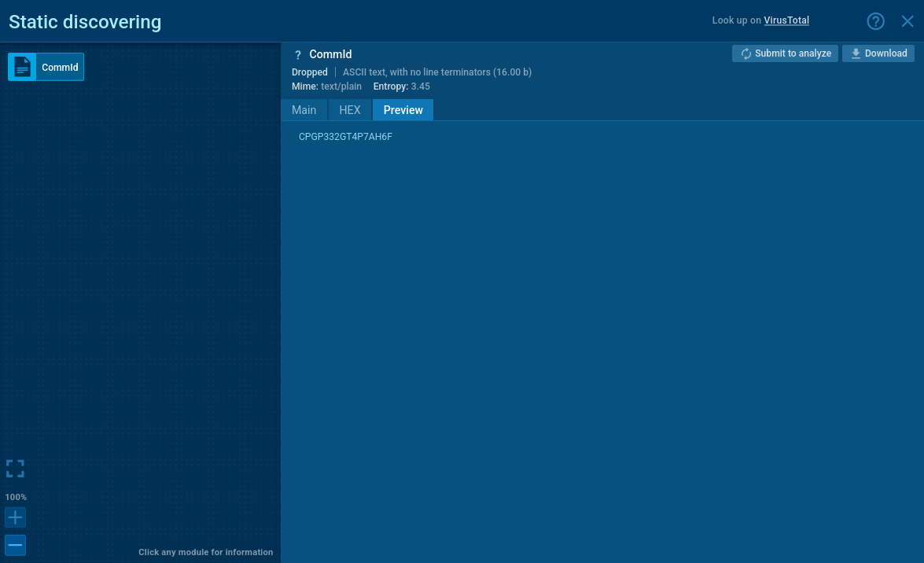Click the CommId file document icon

click(x=22, y=68)
